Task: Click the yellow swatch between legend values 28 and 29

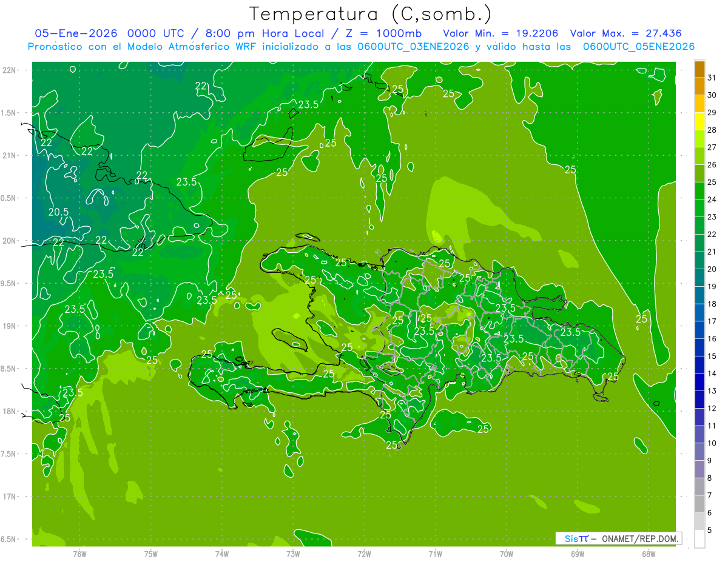Action: point(699,121)
